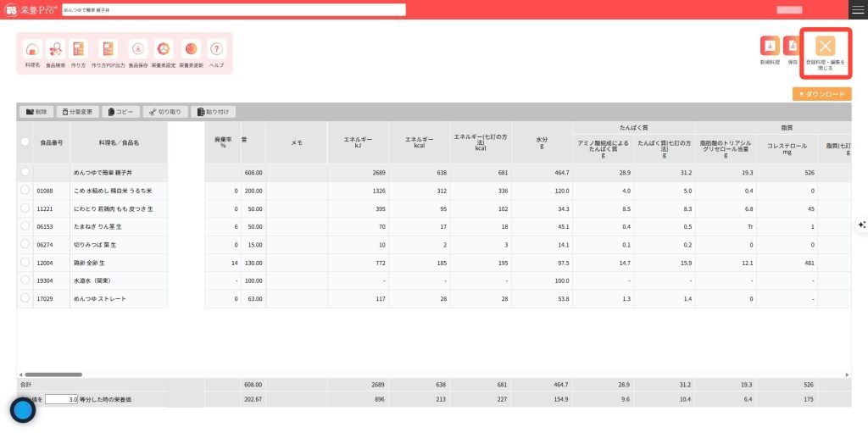The height and width of the screenshot is (433, 868).
Task: Click the 貼り付け paste button
Action: coord(214,112)
